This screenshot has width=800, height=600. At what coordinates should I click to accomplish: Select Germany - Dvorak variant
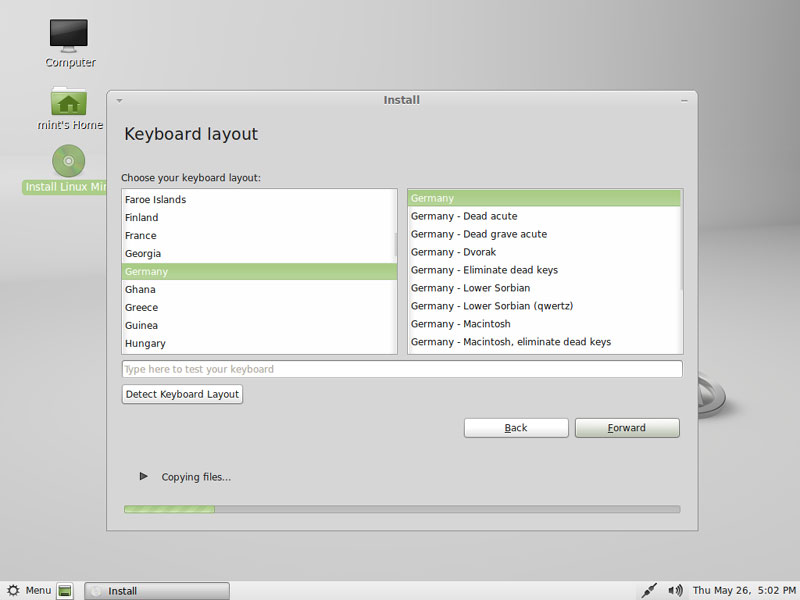544,252
